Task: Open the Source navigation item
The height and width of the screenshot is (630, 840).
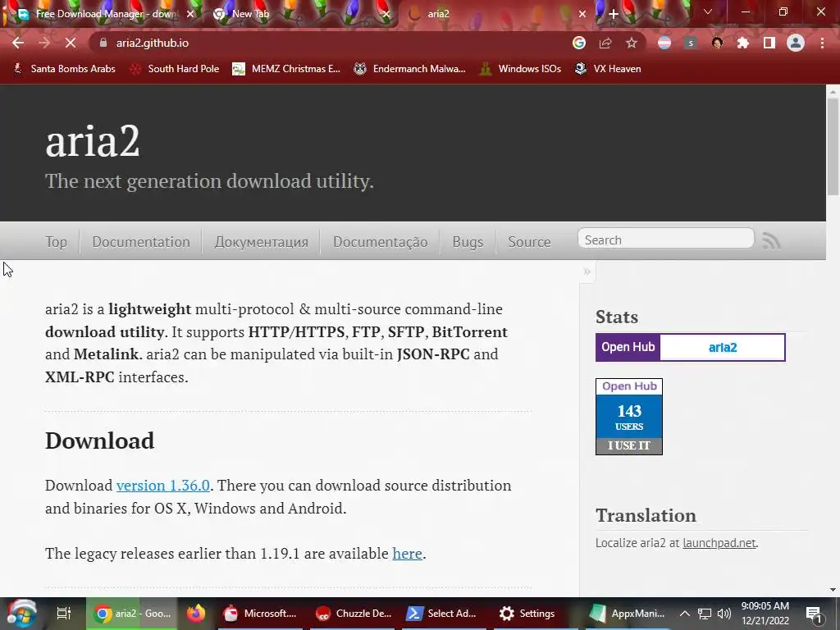Action: click(x=529, y=242)
